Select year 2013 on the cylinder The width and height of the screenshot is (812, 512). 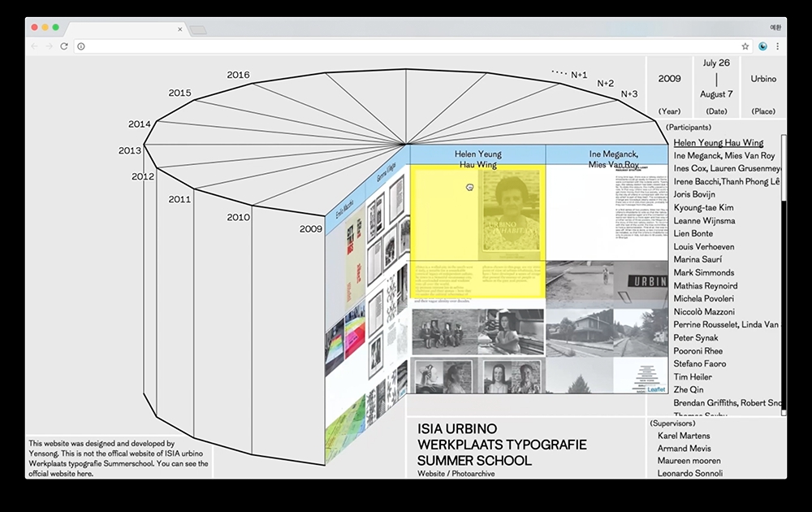[129, 151]
